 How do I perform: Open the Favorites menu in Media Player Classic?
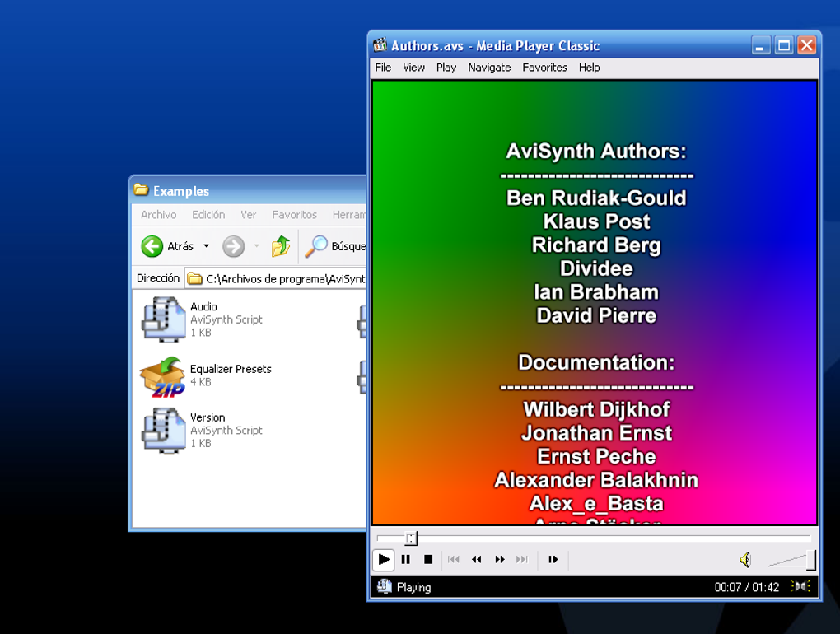point(545,68)
